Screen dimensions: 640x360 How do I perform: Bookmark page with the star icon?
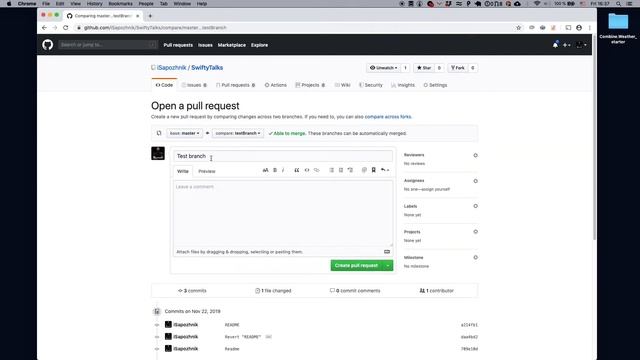(x=519, y=28)
